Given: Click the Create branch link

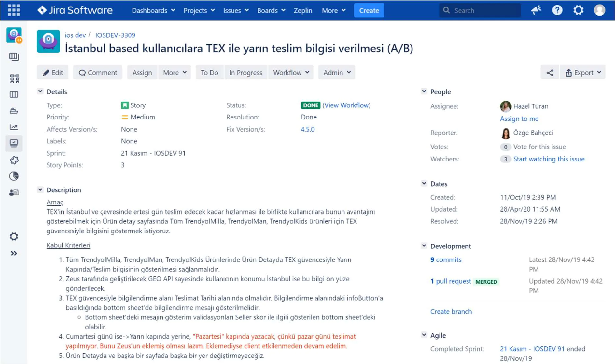Looking at the screenshot, I should coord(451,312).
